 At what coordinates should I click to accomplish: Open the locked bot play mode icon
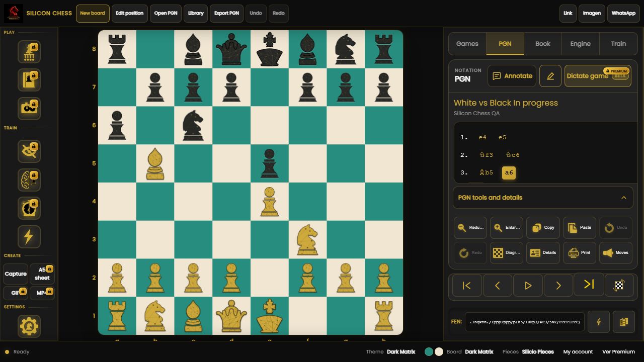tap(29, 52)
